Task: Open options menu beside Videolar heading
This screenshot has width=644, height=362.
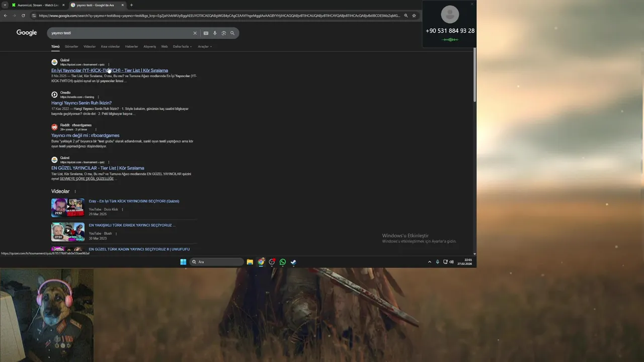Action: coord(75,192)
